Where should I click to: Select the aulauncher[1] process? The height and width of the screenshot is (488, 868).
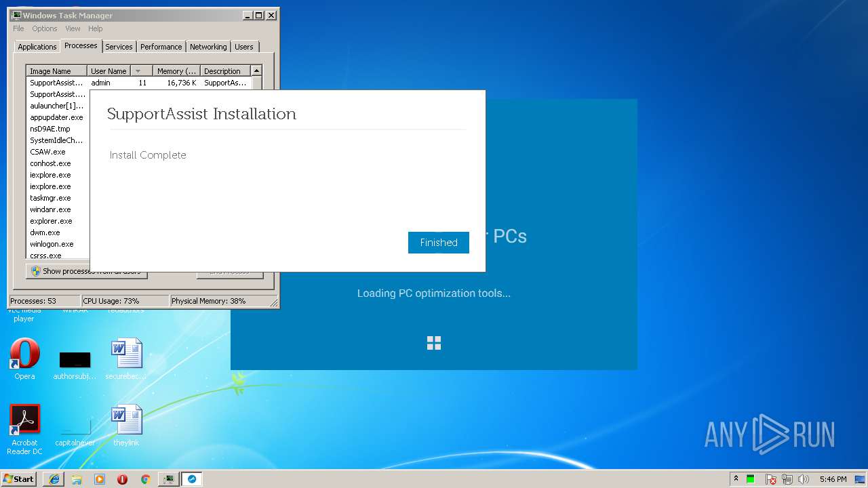click(x=58, y=106)
